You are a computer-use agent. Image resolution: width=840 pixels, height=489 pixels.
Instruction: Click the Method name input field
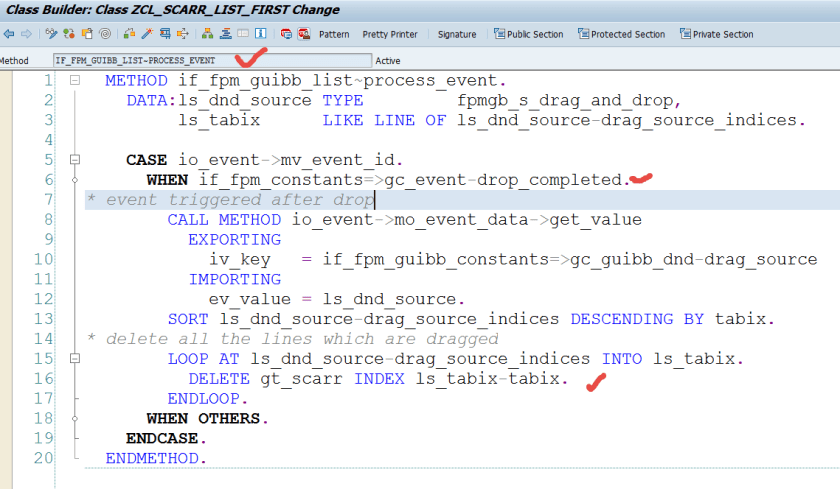tap(212, 61)
